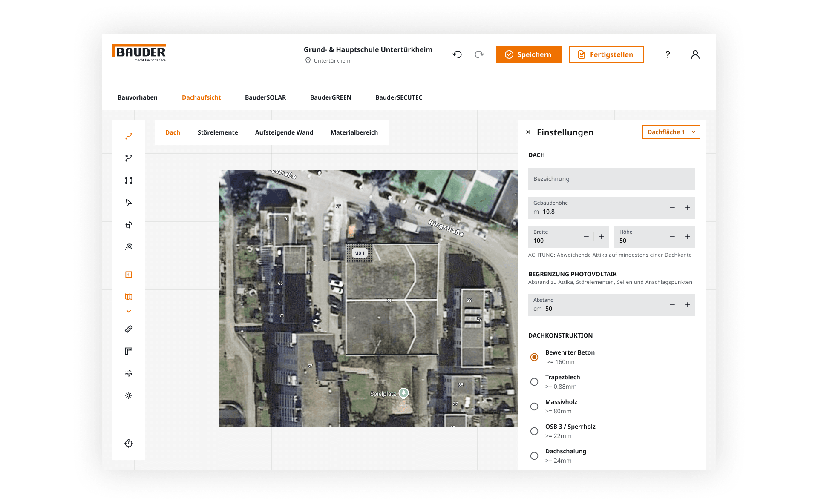This screenshot has width=818, height=504.
Task: Select the pointer selection tool
Action: point(129,203)
